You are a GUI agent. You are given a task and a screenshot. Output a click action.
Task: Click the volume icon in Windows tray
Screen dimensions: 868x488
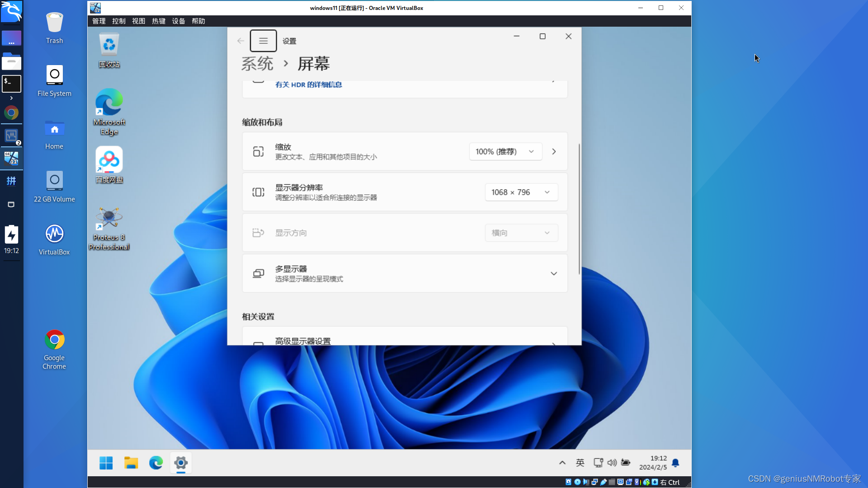612,463
